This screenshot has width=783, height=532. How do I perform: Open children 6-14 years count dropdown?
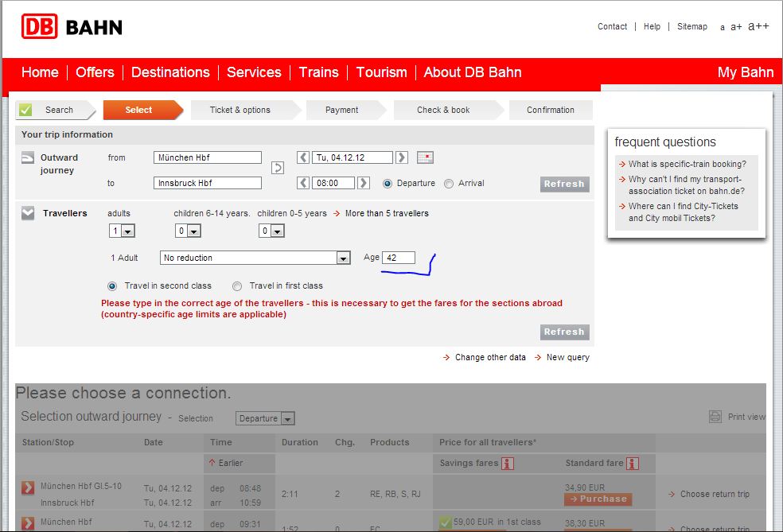click(x=188, y=231)
